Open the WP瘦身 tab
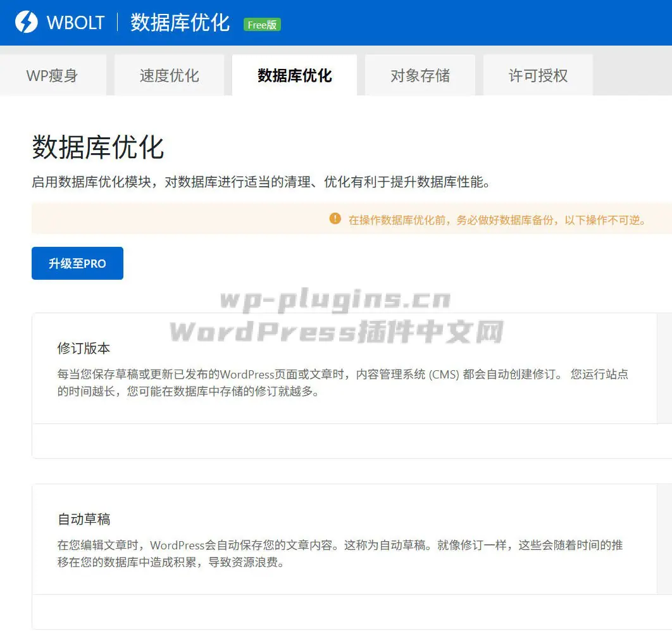 [53, 75]
